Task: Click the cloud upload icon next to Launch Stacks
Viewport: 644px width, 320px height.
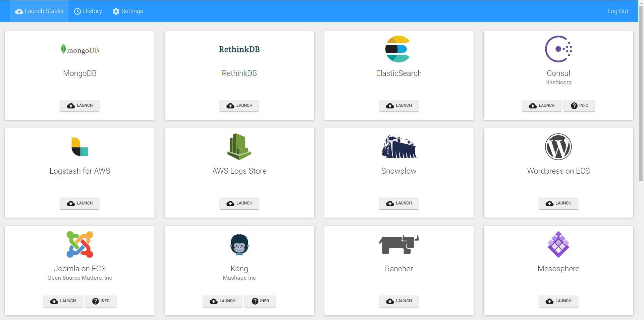Action: coord(19,11)
